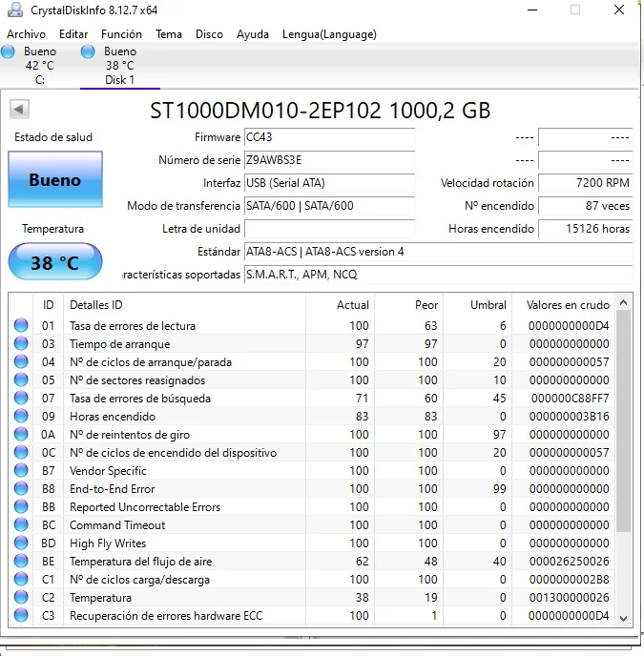Click the Bueno health status button
The width and height of the screenshot is (644, 656).
pos(55,179)
